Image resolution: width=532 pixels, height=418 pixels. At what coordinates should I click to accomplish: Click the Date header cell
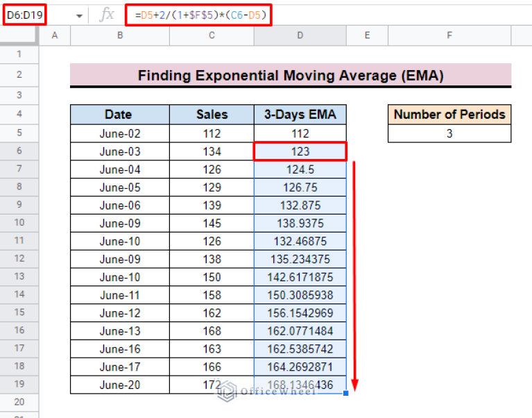tap(119, 115)
